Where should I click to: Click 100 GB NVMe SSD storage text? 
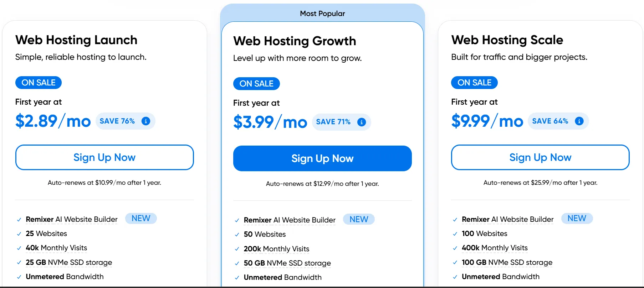tap(507, 262)
